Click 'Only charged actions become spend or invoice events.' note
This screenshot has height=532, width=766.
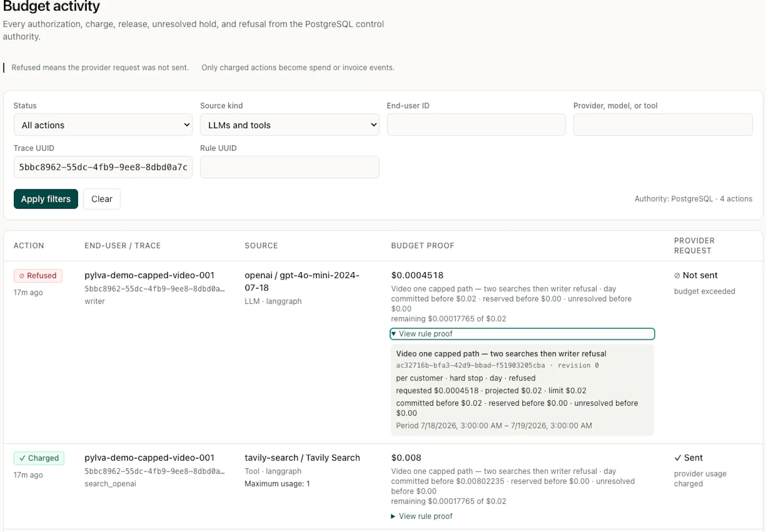coord(298,67)
